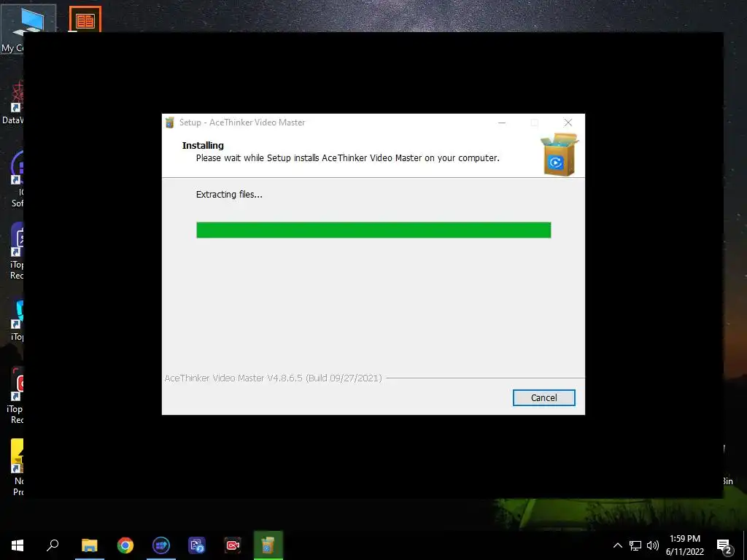Viewport: 747px width, 560px height.
Task: Click the version text "V4.8.6.5 (Build 09/27/2021)"
Action: [x=325, y=378]
